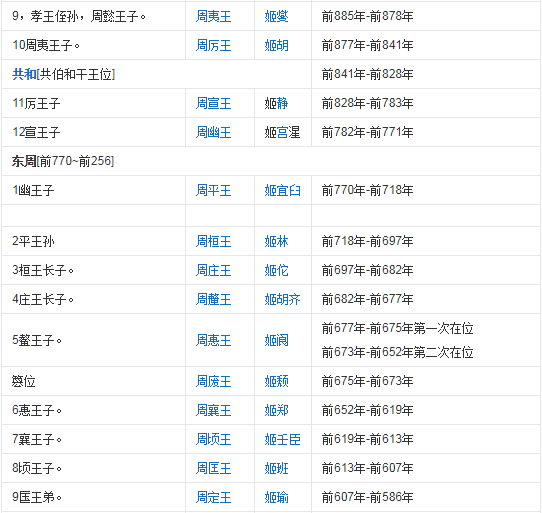Open the 周夷王 link
The image size is (542, 513).
pyautogui.click(x=213, y=16)
